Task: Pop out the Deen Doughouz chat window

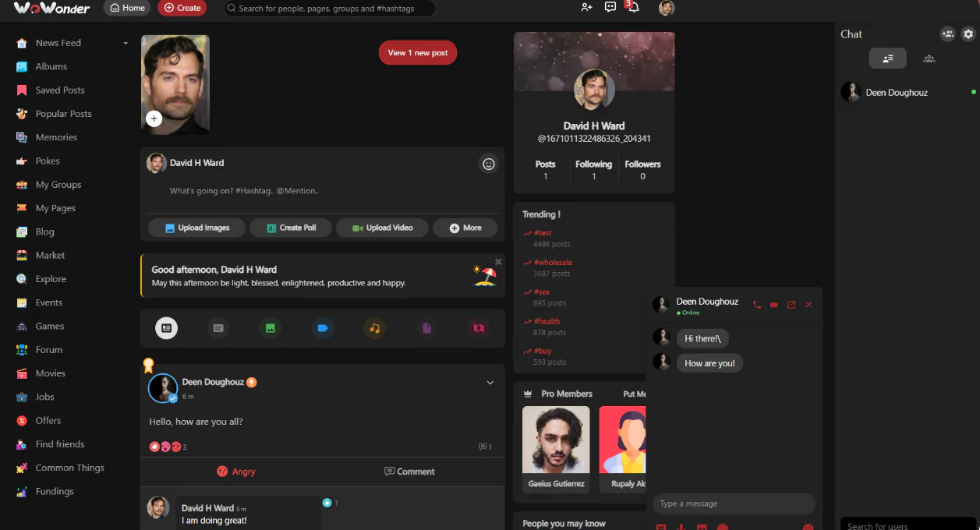Action: (x=791, y=305)
